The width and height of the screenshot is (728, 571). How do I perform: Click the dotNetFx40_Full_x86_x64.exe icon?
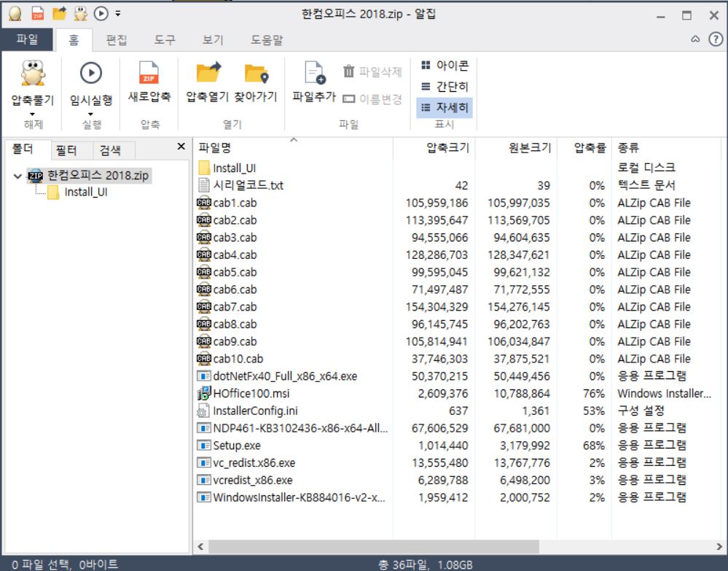point(204,376)
